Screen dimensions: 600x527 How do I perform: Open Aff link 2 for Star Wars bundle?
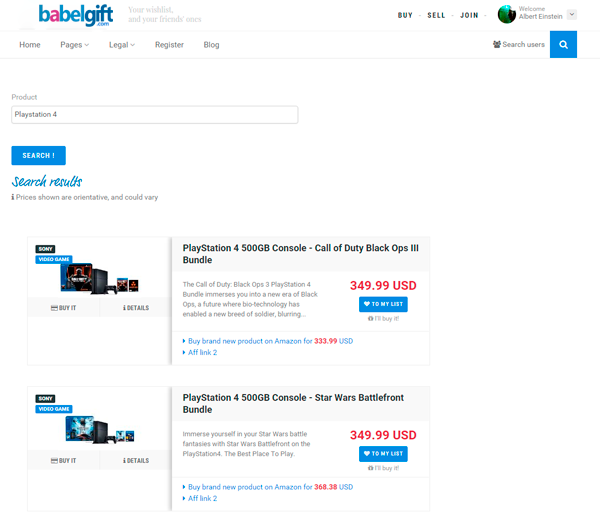coord(202,498)
